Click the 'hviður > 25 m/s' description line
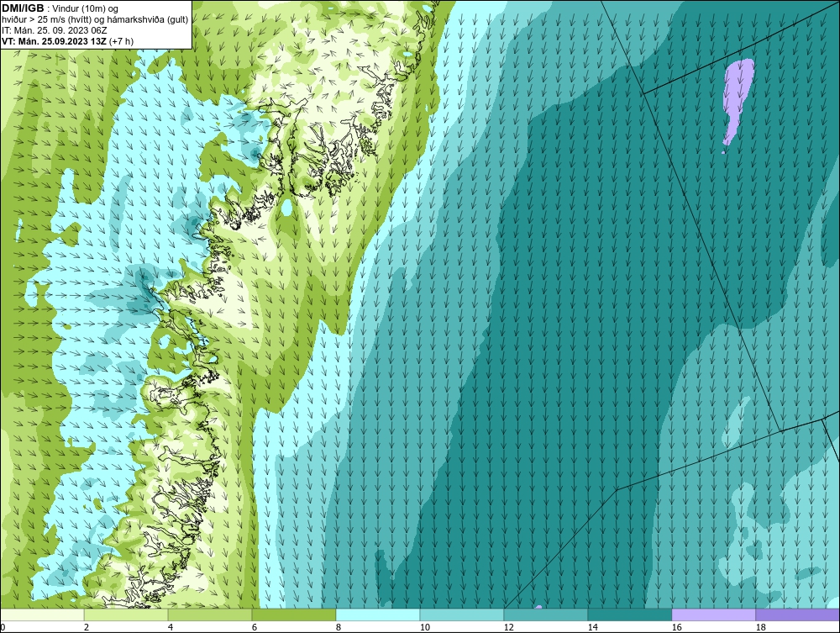The width and height of the screenshot is (840, 633). [95, 20]
